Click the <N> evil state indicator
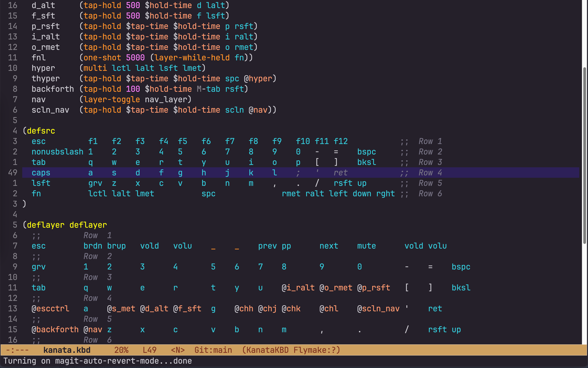The image size is (588, 368). [178, 350]
